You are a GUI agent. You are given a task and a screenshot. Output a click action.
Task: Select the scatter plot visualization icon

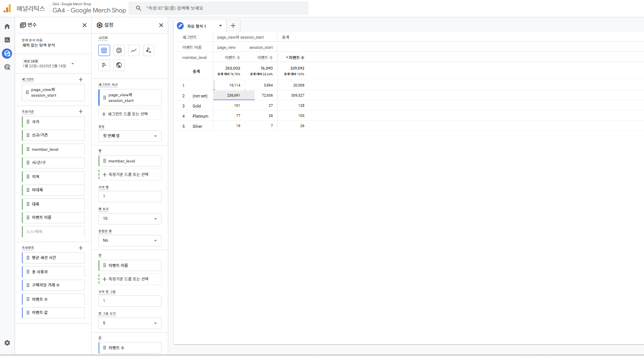click(149, 50)
